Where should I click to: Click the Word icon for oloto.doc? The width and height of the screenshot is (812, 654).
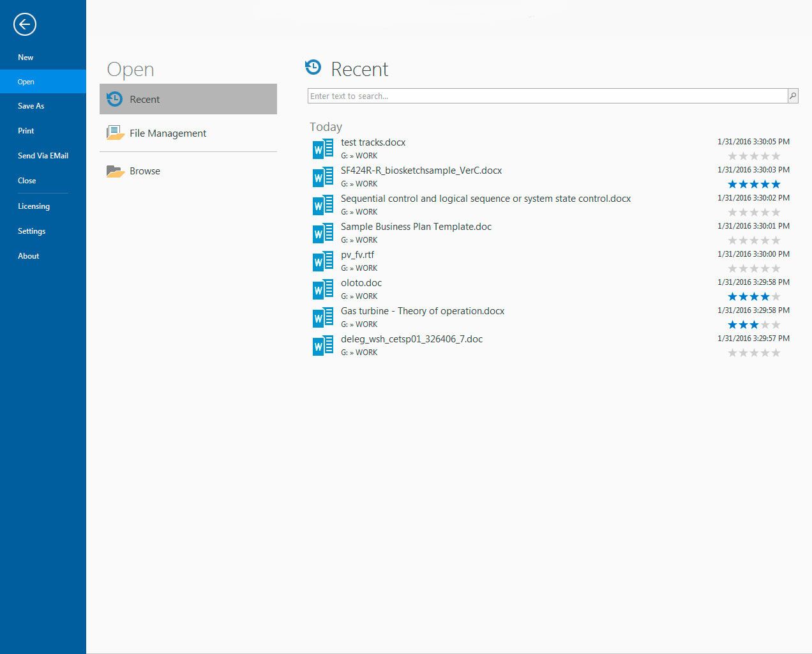click(322, 289)
